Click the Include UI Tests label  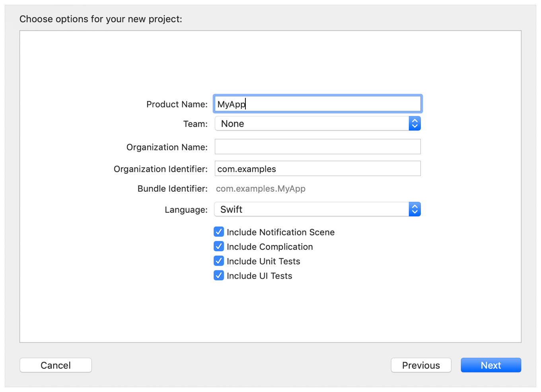tap(259, 276)
